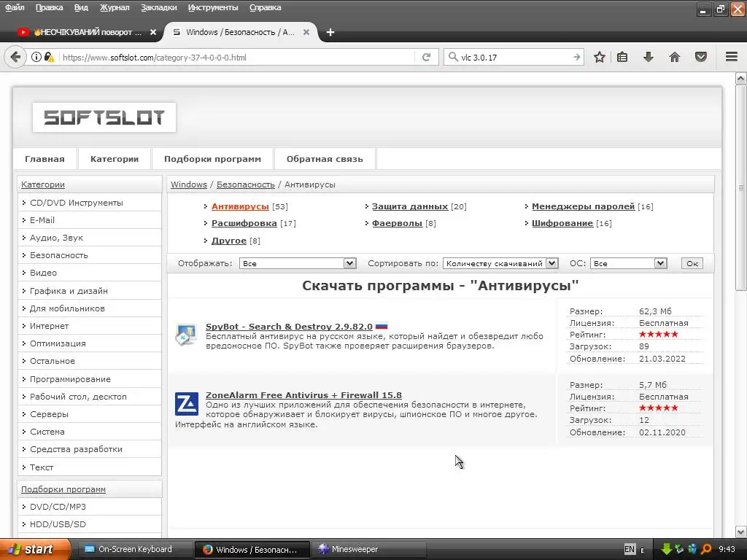This screenshot has height=560, width=747.
Task: Open Графика и дизайн sidebar category
Action: click(90, 291)
